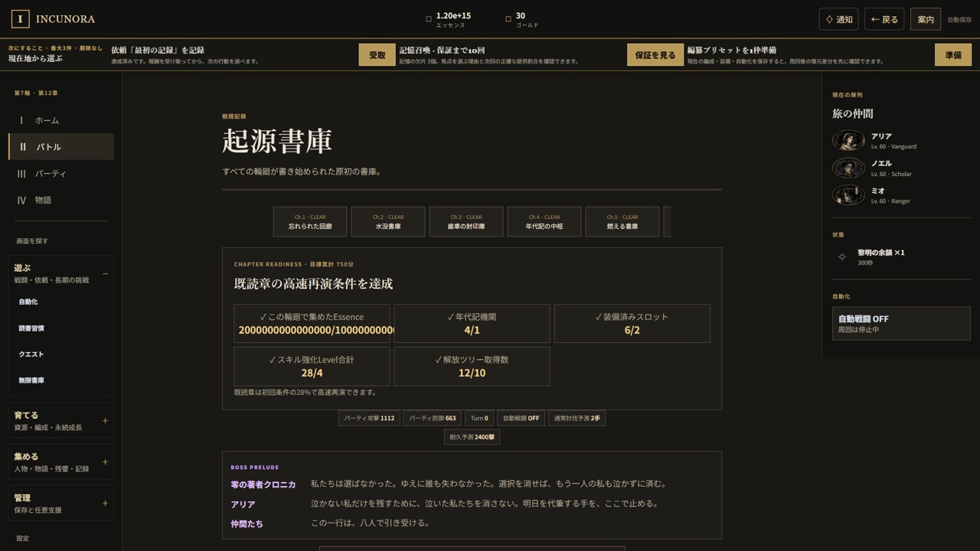The width and height of the screenshot is (980, 551).
Task: Click the 戻る back button
Action: 884,19
